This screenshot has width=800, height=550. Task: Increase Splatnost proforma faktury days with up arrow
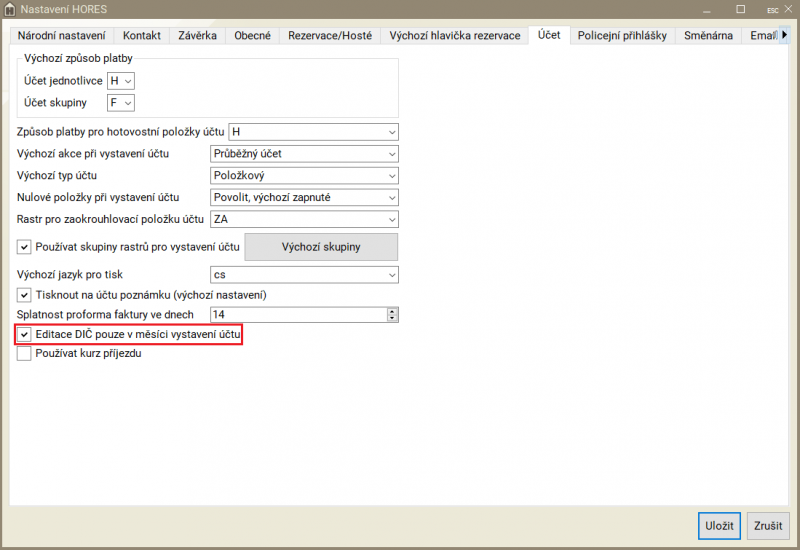pos(392,310)
